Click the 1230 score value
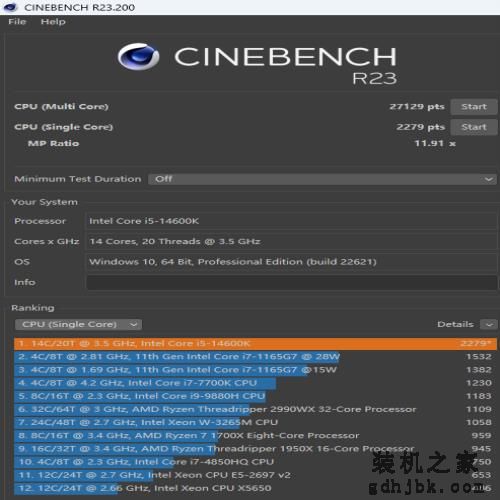 click(x=479, y=383)
